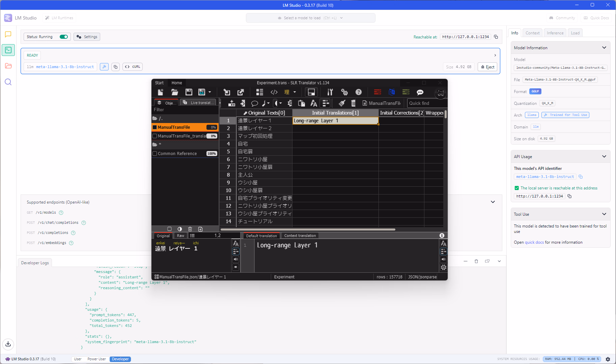Select User mode in LM Studio status bar
This screenshot has height=364, width=616.
click(78, 359)
